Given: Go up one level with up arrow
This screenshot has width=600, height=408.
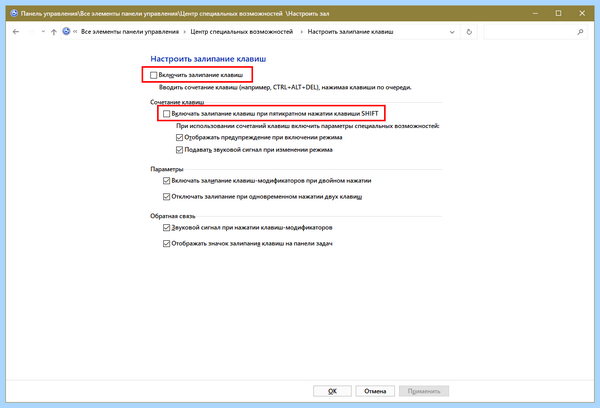Looking at the screenshot, I should pos(54,32).
